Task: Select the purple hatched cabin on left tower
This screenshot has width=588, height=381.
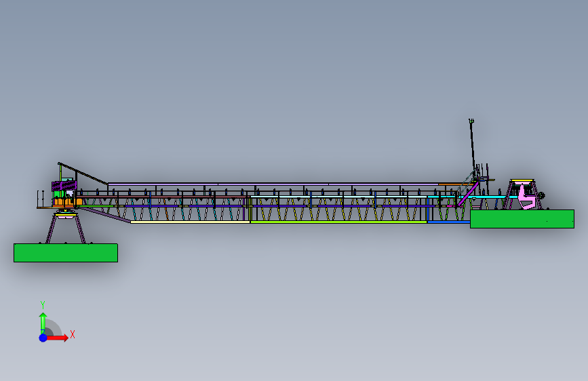Action: 64,185
